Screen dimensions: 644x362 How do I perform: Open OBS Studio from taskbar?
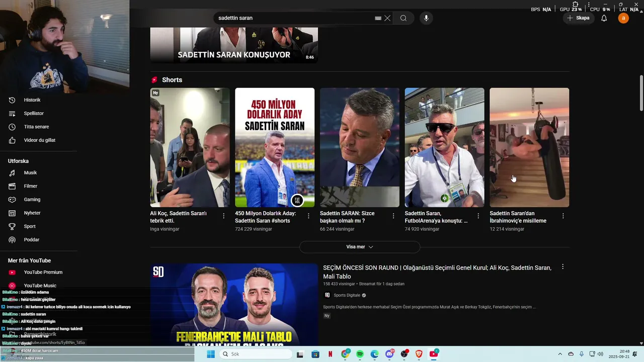click(404, 354)
